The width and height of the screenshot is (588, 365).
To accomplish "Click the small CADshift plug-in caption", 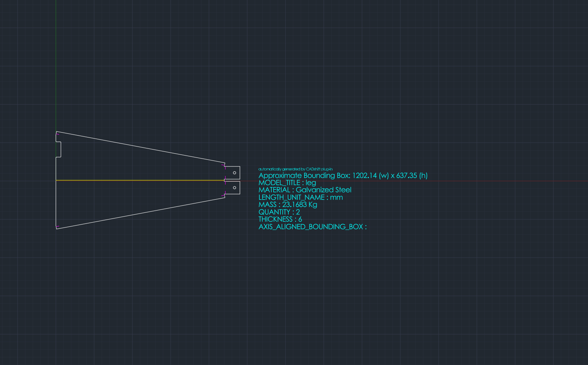I will point(296,169).
